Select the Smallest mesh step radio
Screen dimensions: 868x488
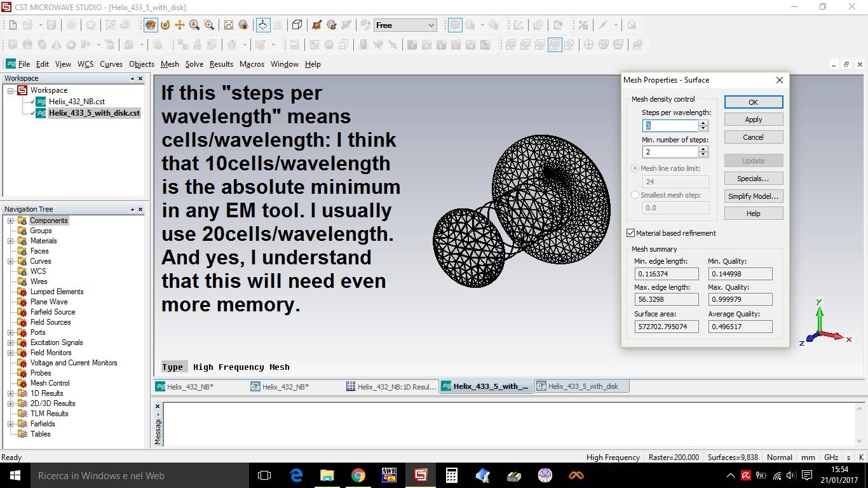click(x=635, y=195)
